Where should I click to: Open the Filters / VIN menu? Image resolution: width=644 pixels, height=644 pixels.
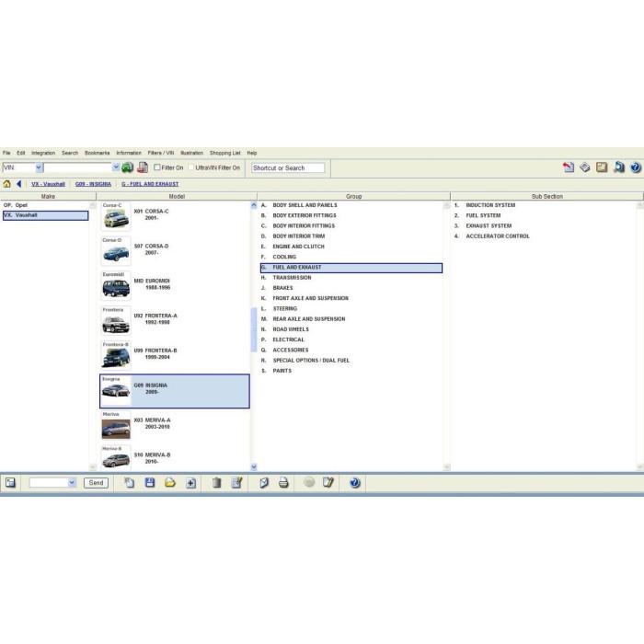(161, 153)
